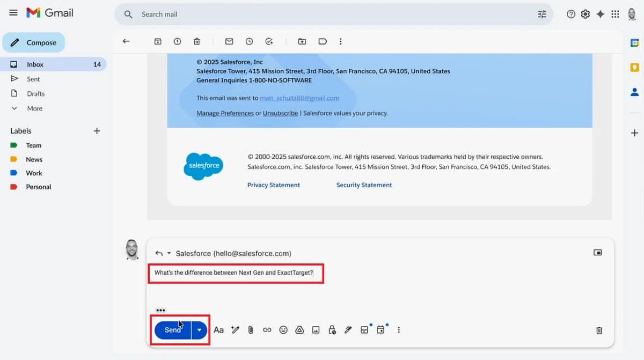Create a new label with plus
644x360 pixels.
click(x=97, y=131)
